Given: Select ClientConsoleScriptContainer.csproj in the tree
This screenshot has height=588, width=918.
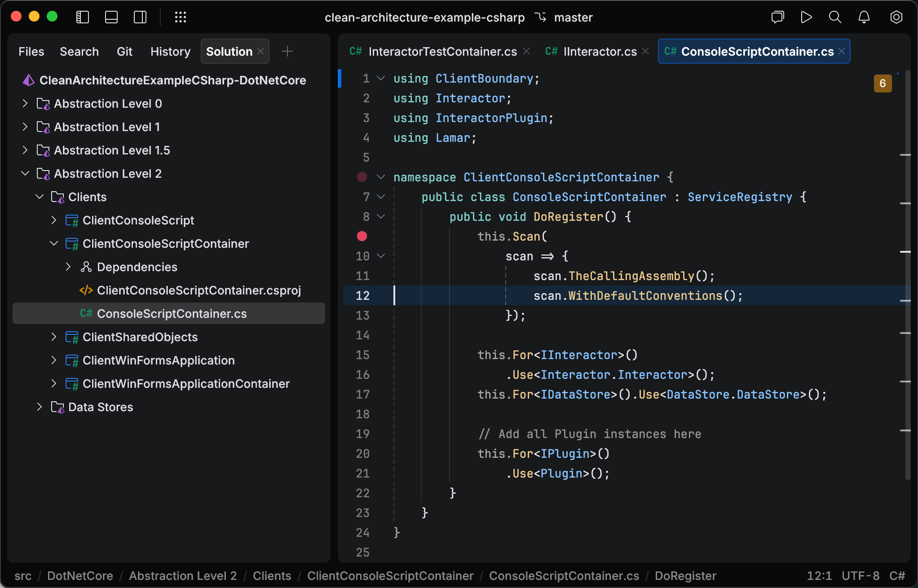Looking at the screenshot, I should pos(199,290).
